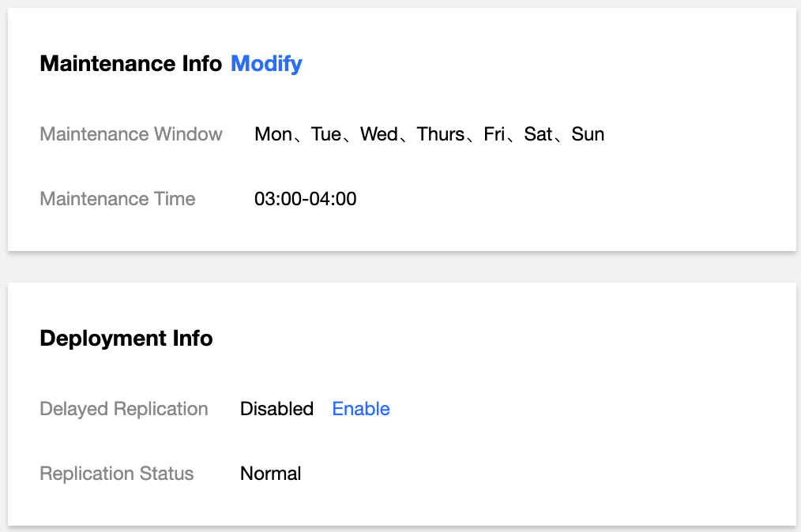Image resolution: width=801 pixels, height=532 pixels.
Task: Click the Delayed Replication label
Action: pyautogui.click(x=124, y=409)
